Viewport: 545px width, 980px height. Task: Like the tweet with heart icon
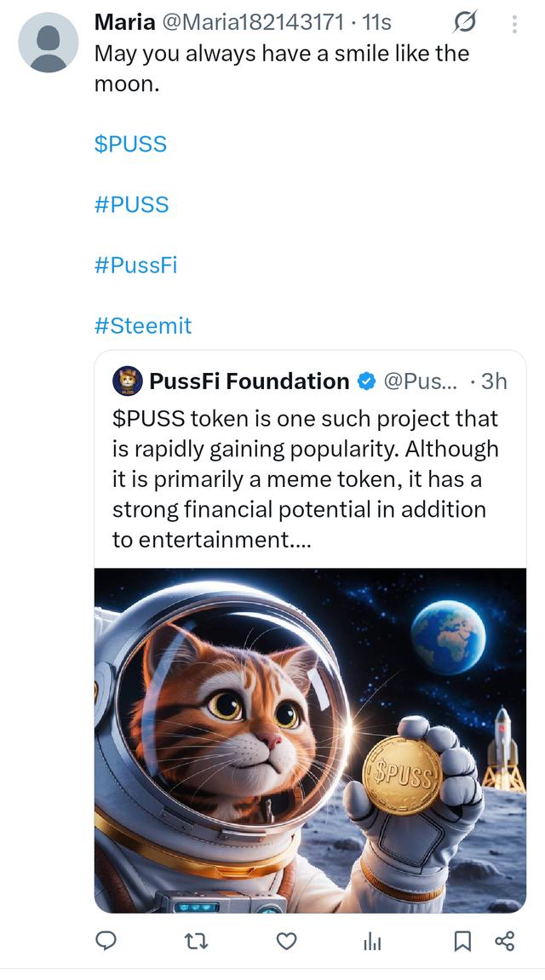[287, 941]
